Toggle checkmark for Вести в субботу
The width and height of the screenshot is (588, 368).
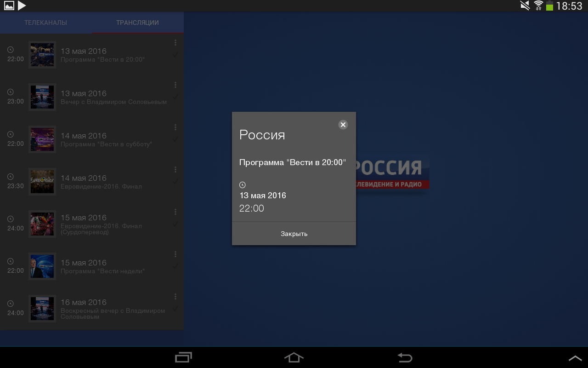(x=175, y=139)
